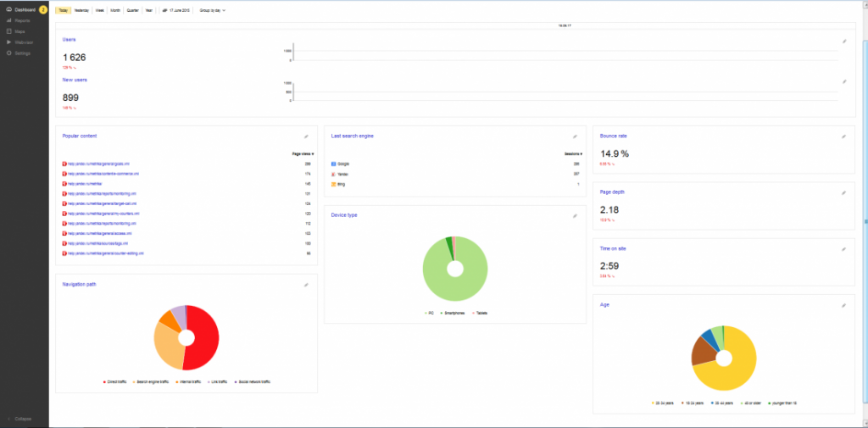Edit the Users widget via its pencil icon
This screenshot has height=428, width=868.
[844, 41]
